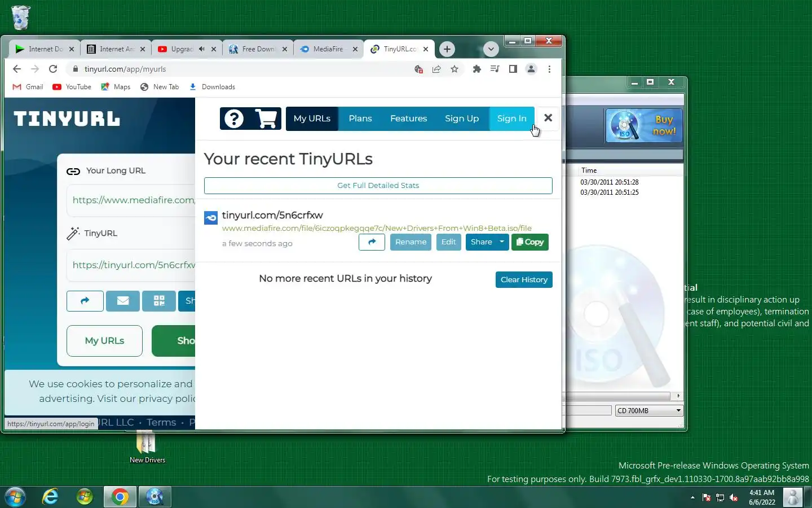Click the Your Long URL input field
Image resolution: width=812 pixels, height=508 pixels.
(x=131, y=200)
